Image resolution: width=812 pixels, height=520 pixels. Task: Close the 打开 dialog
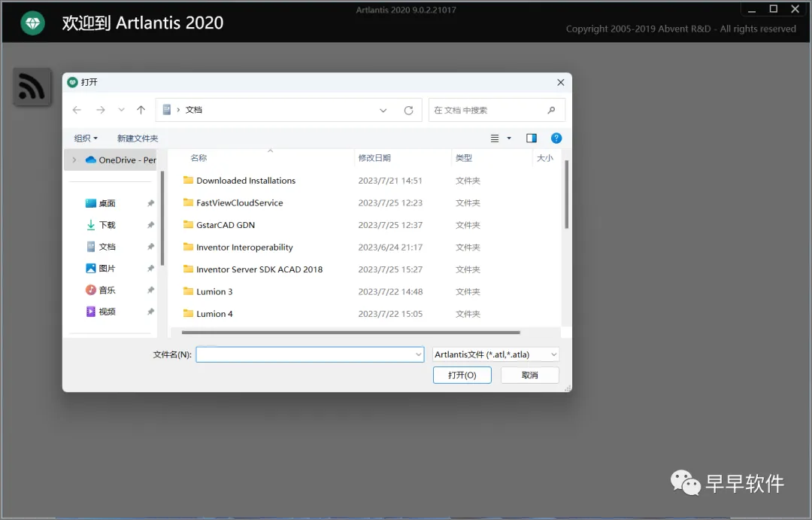click(x=560, y=83)
